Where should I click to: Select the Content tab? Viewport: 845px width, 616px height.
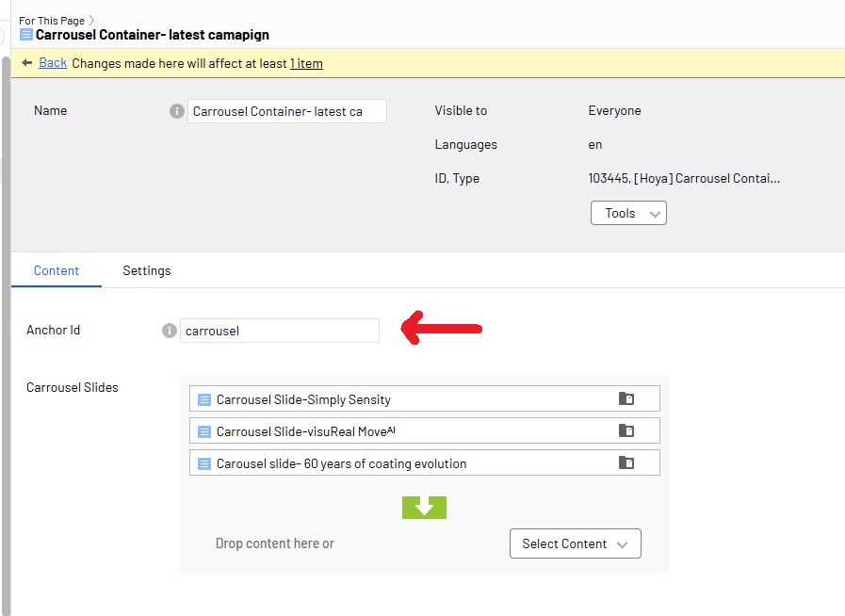[57, 270]
